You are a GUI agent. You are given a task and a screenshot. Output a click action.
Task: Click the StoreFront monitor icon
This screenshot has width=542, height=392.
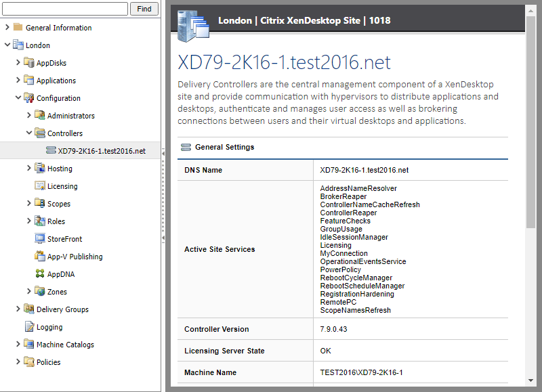click(x=40, y=238)
